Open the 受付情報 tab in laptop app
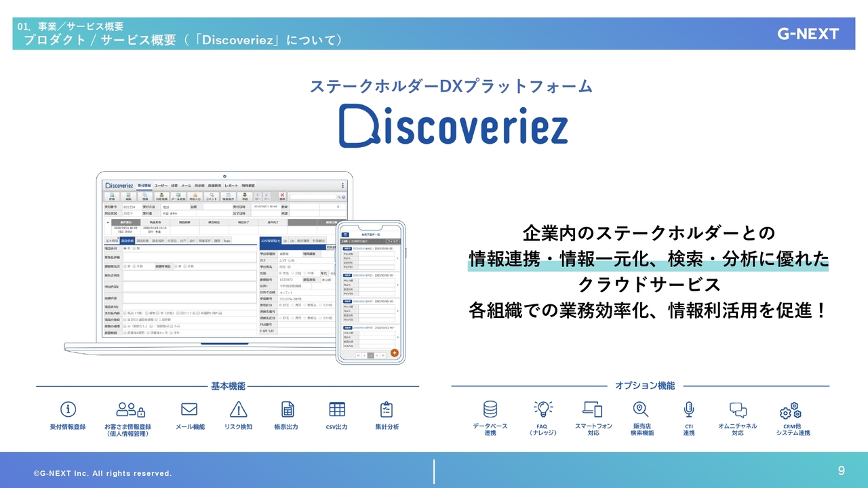Image resolution: width=868 pixels, height=488 pixels. coord(144,185)
